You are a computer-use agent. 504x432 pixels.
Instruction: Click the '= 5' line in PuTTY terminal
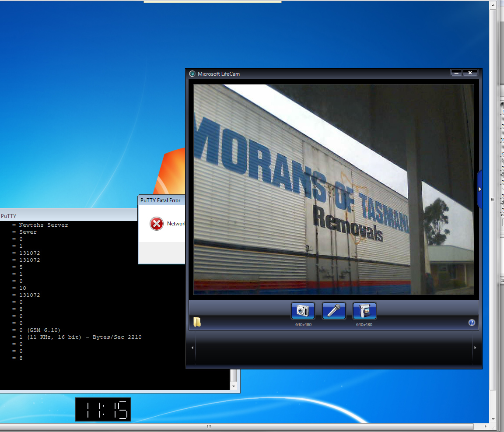tap(17, 267)
